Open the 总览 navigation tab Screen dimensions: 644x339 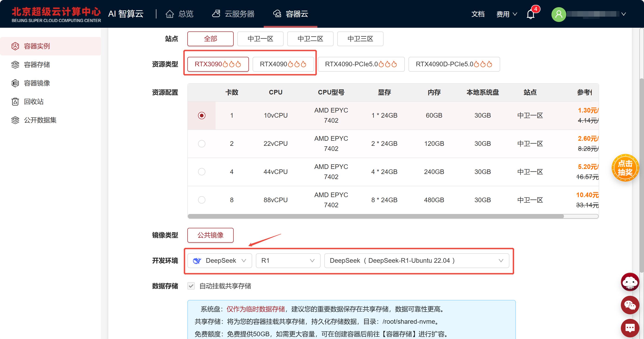(180, 14)
